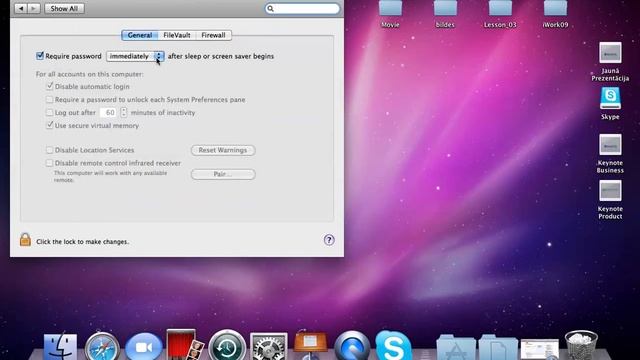Open the Trash in the Dock

pyautogui.click(x=581, y=346)
